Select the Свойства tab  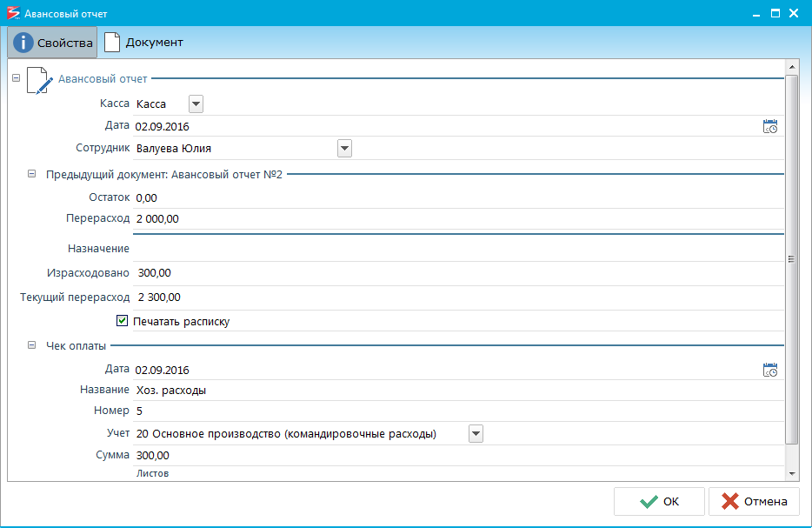[52, 43]
